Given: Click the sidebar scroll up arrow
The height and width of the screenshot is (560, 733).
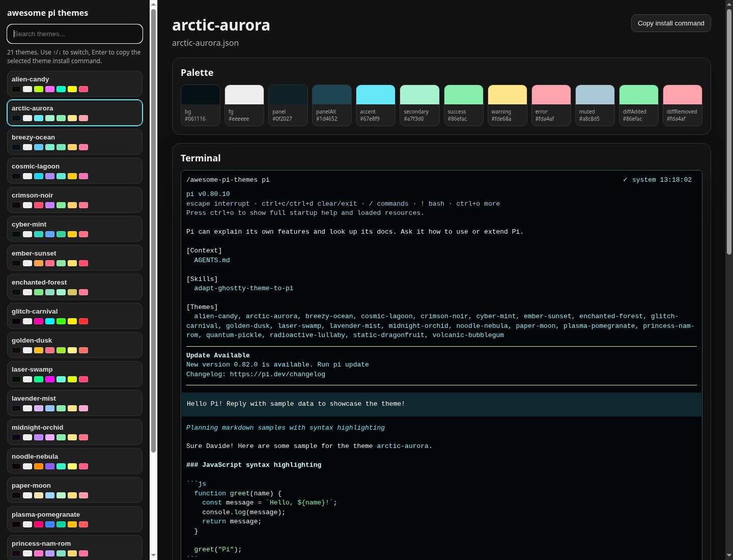Looking at the screenshot, I should pos(154,4).
